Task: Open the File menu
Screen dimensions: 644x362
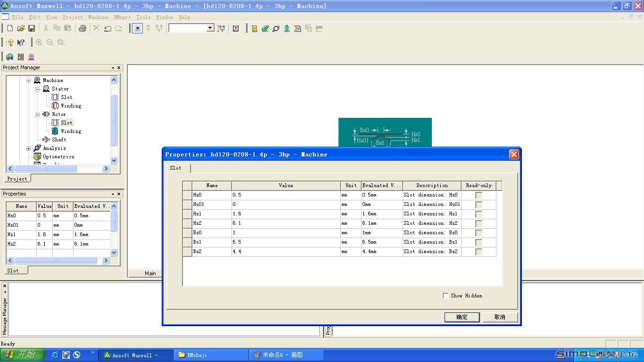Action: pos(17,17)
